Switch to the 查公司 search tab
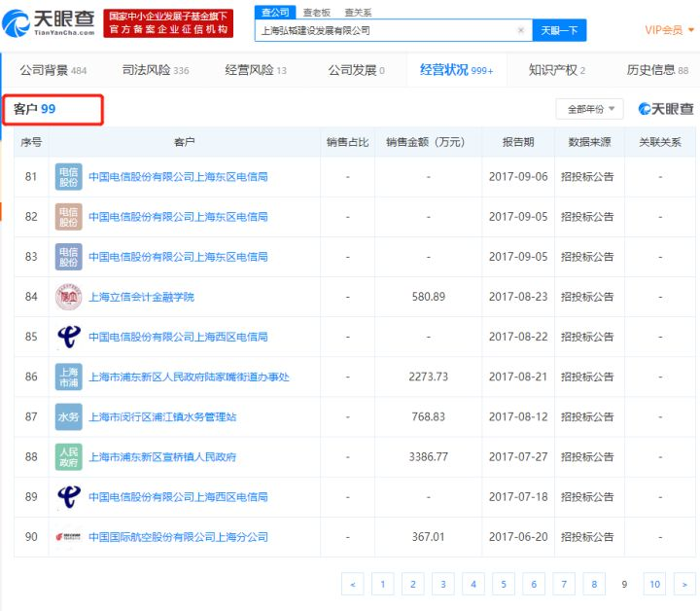 tap(275, 13)
